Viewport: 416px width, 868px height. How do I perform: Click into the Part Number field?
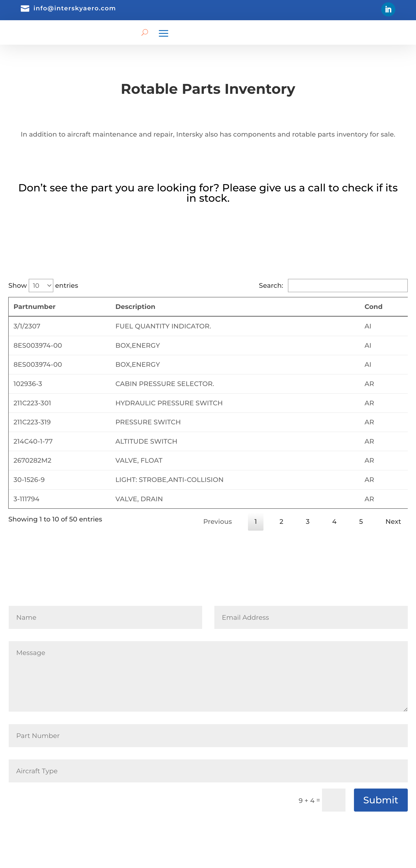(x=208, y=736)
